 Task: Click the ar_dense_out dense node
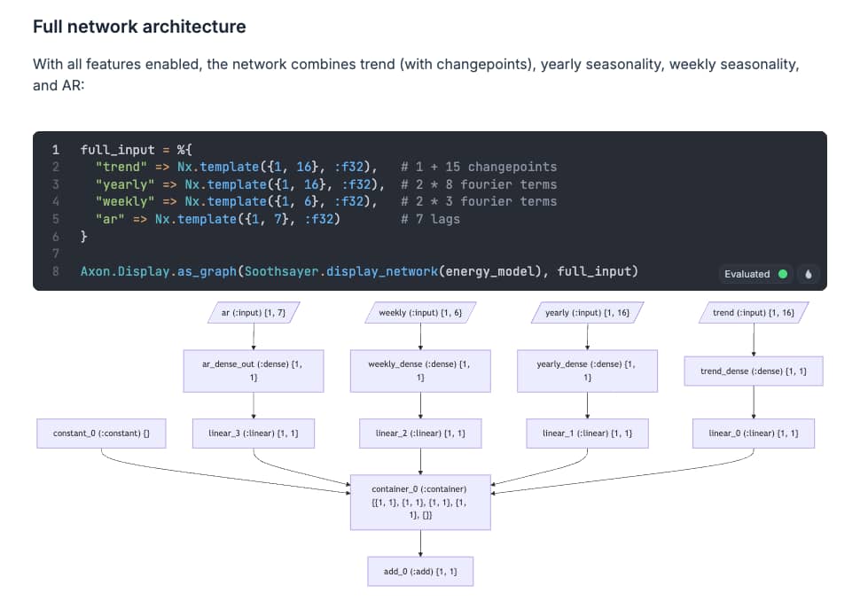tap(254, 371)
